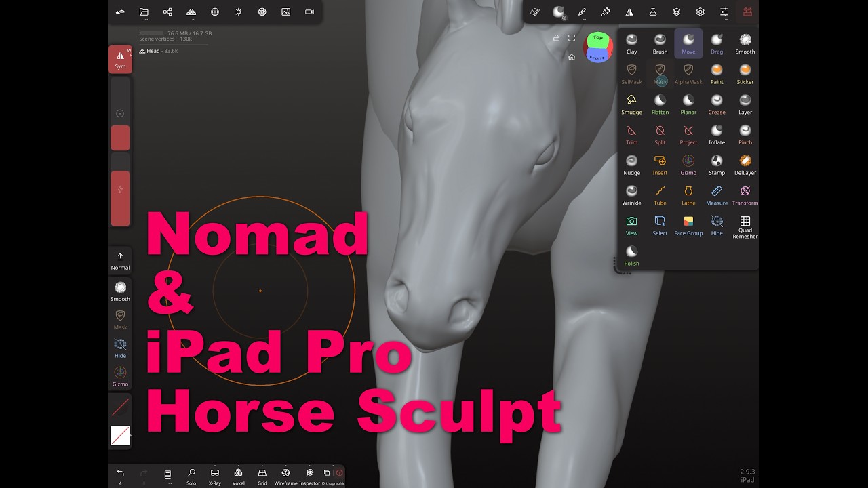Select the Layer brush tool
The image size is (868, 488).
click(745, 105)
